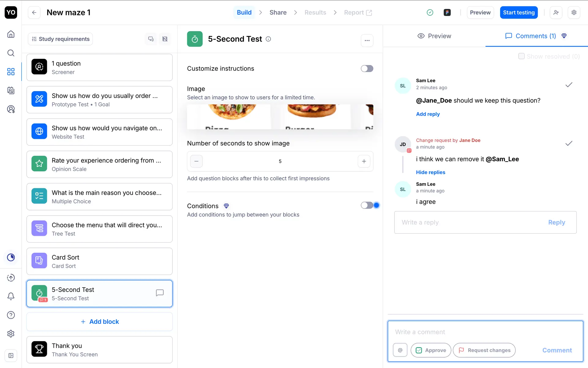
Task: Open Study requirements panel
Action: pos(60,39)
